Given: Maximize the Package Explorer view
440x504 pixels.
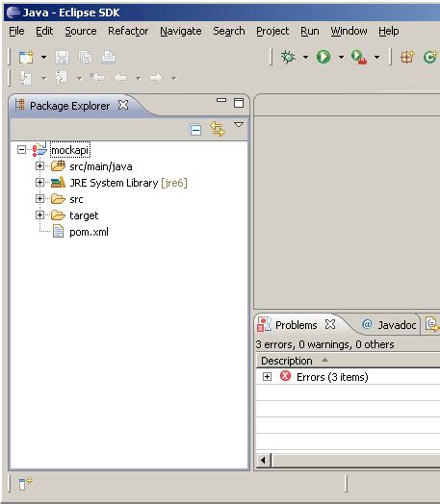Looking at the screenshot, I should [239, 103].
